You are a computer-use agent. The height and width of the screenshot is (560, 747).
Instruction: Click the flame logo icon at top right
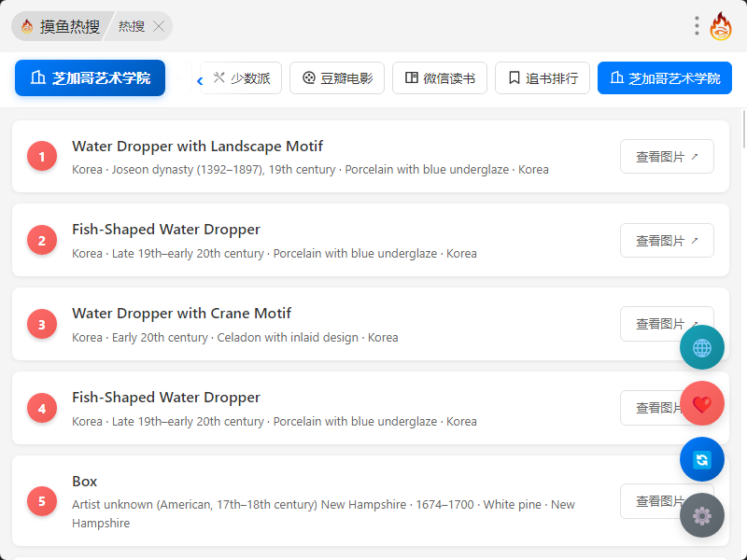[x=721, y=26]
